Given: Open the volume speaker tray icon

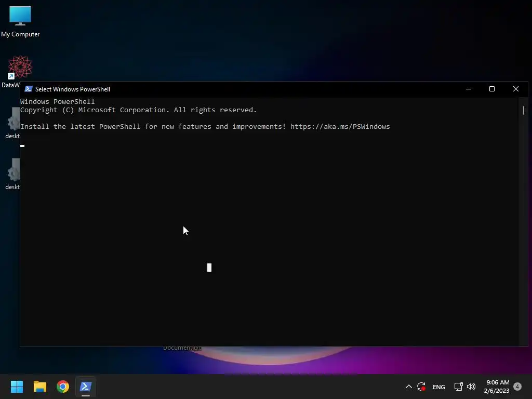Looking at the screenshot, I should click(471, 387).
